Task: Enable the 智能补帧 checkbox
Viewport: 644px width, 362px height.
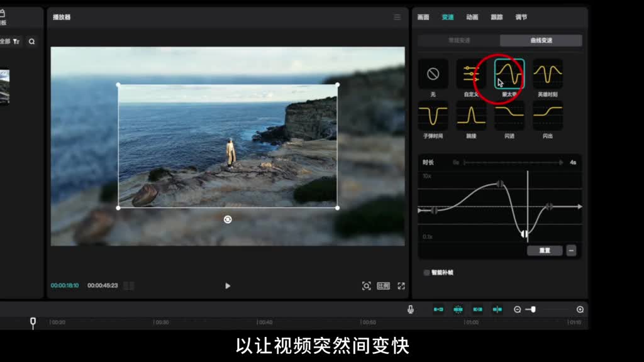Action: click(x=427, y=273)
